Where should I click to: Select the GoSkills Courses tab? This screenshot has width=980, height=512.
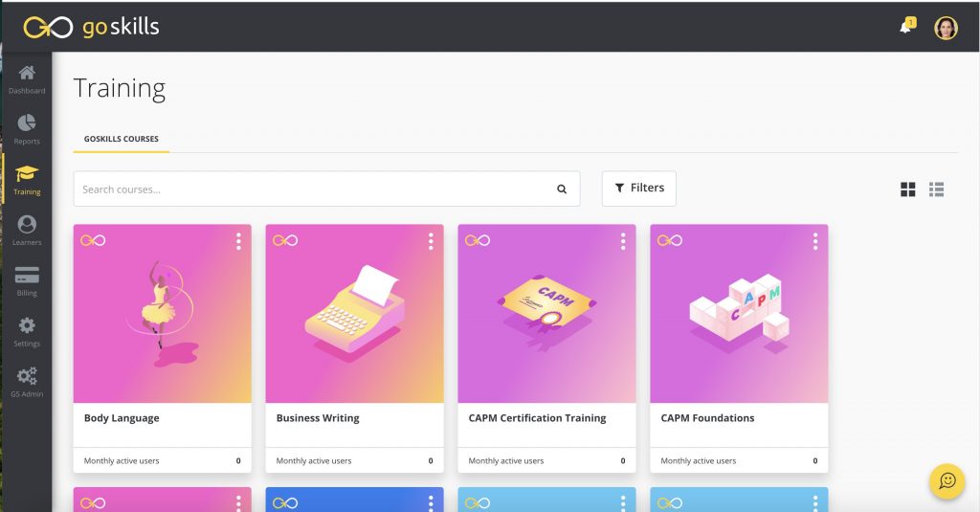(x=122, y=139)
